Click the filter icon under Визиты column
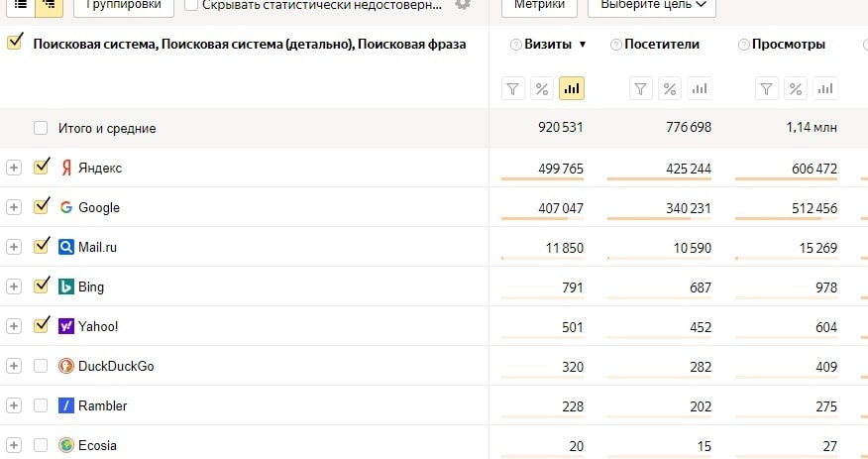 click(512, 89)
